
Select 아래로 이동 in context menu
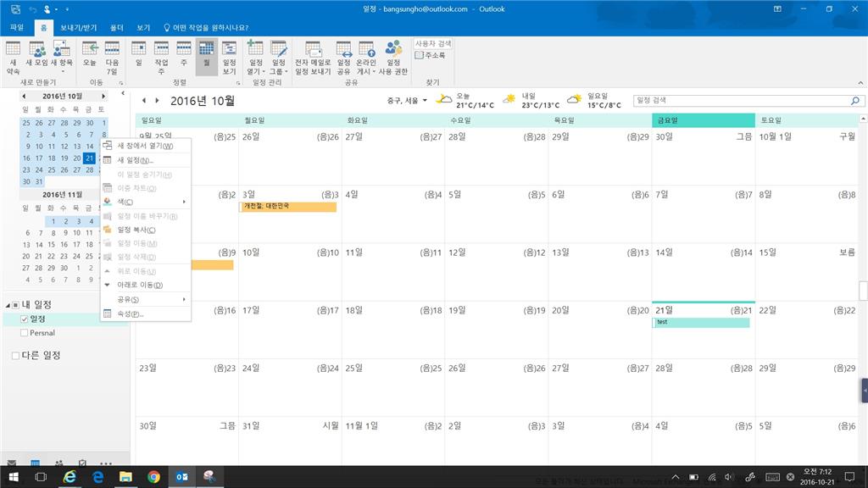coord(146,285)
